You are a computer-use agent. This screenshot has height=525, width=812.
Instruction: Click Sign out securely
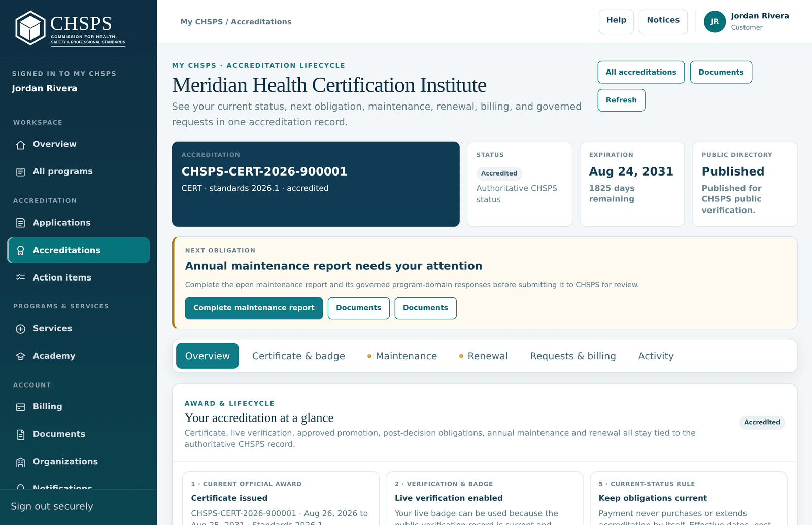[52, 506]
